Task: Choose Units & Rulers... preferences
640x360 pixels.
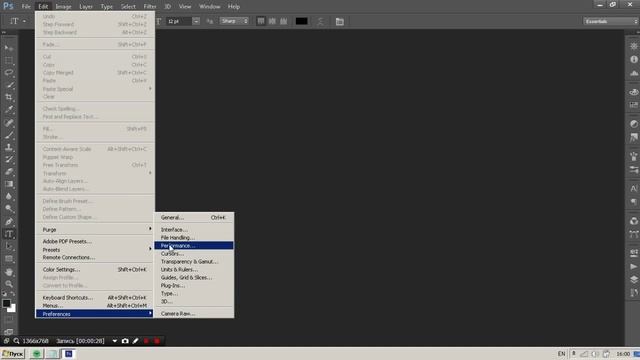Action: tap(194, 269)
